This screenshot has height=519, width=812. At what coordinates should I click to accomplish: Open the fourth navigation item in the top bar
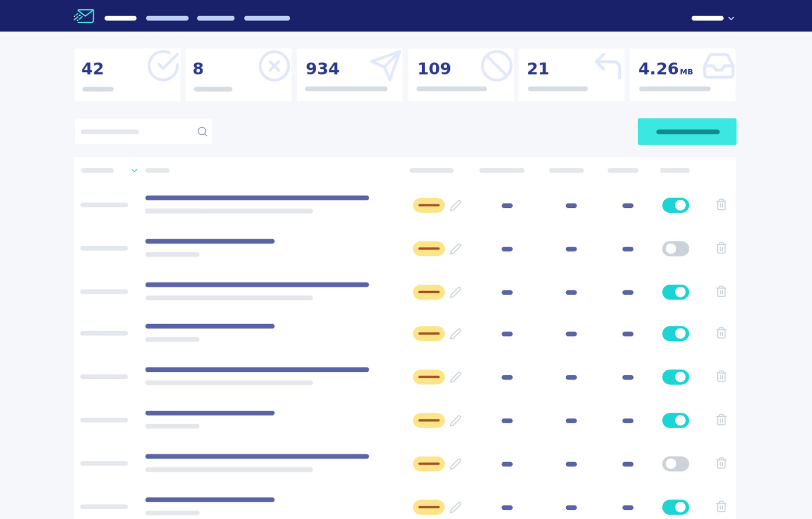[267, 18]
